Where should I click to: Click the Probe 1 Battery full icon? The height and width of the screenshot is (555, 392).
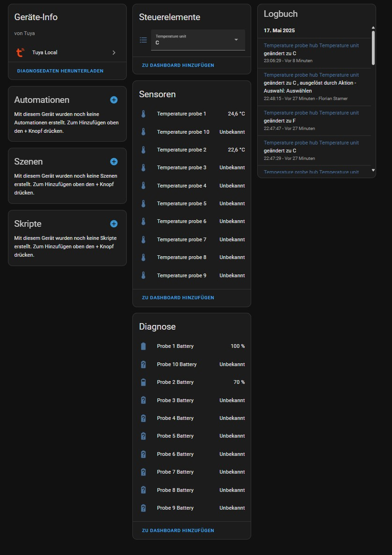pyautogui.click(x=144, y=346)
